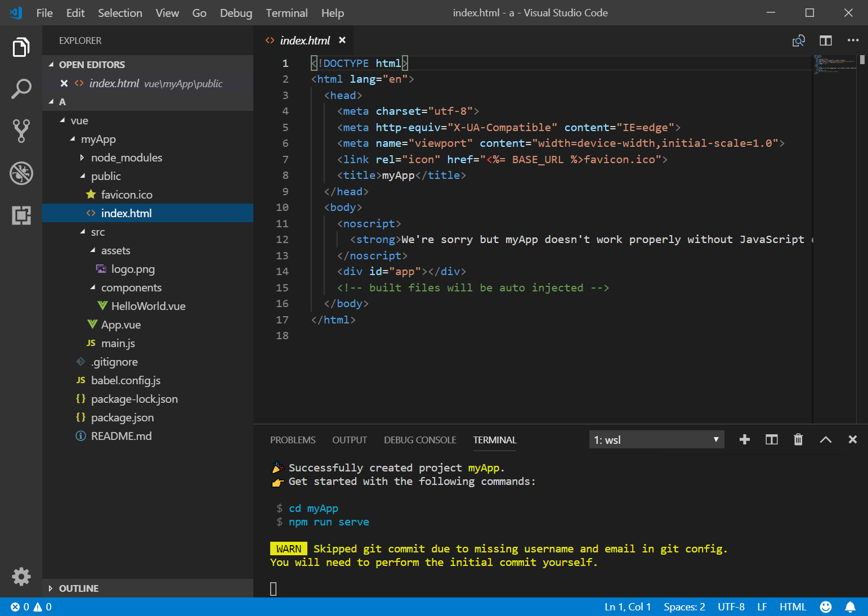This screenshot has height=616, width=868.
Task: Click the editor minimap code preview
Action: click(834, 65)
